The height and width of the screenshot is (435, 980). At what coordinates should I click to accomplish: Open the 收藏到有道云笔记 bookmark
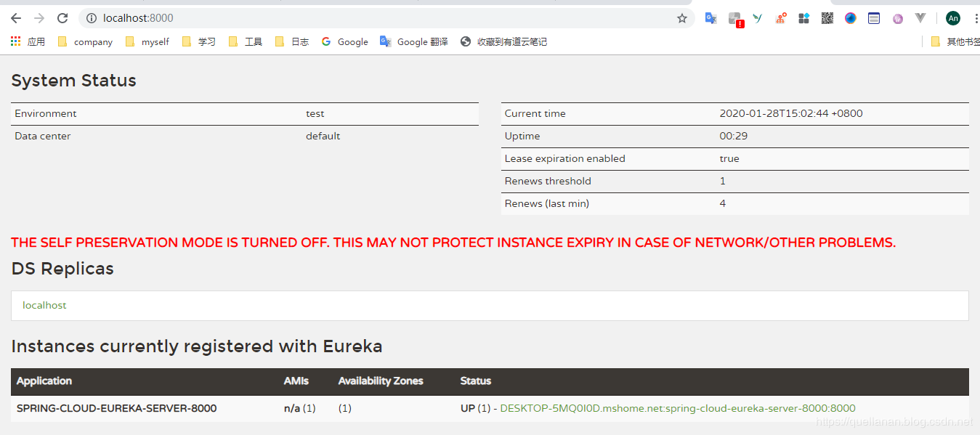(503, 42)
